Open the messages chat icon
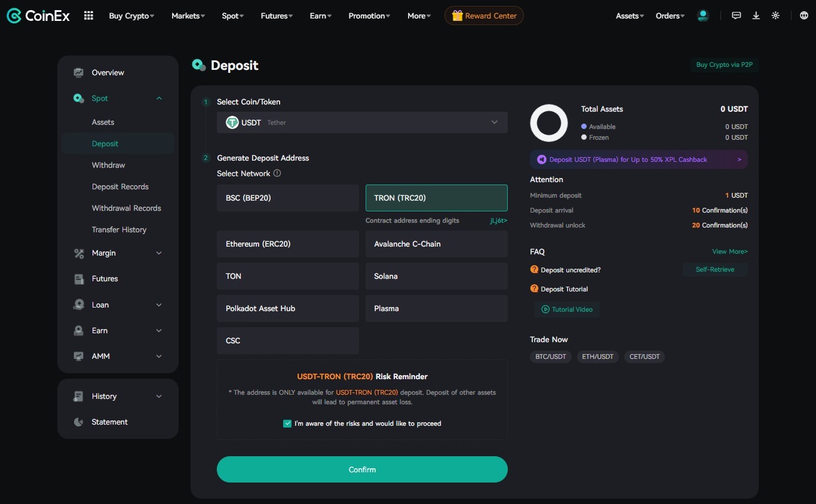The height and width of the screenshot is (504, 816). [737, 16]
